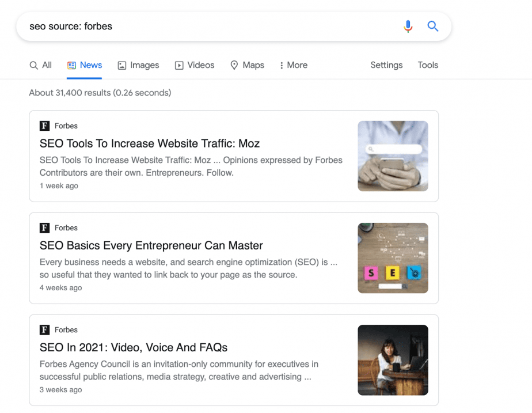Open the Tools options

(x=428, y=65)
